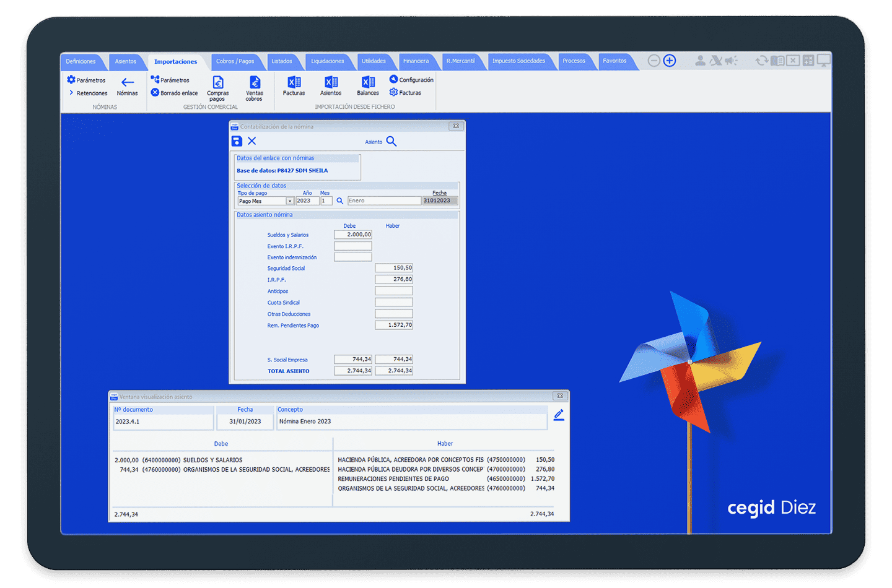892x588 pixels.
Task: Expand the Retenciones chevron
Action: click(x=71, y=93)
